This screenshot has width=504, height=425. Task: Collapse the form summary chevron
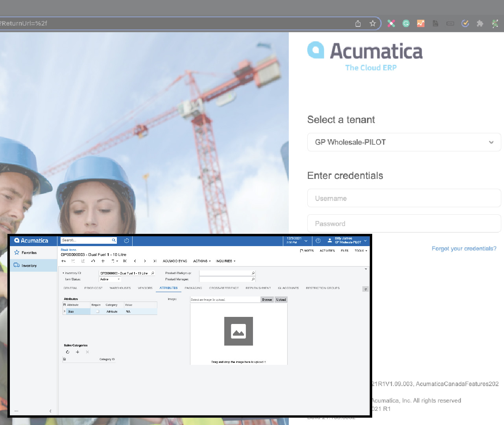[x=366, y=269]
